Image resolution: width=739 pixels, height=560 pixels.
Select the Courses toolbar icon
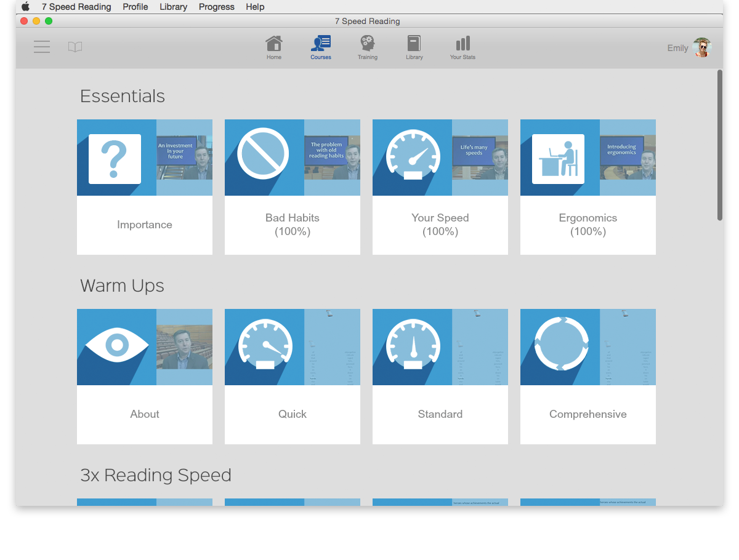321,44
